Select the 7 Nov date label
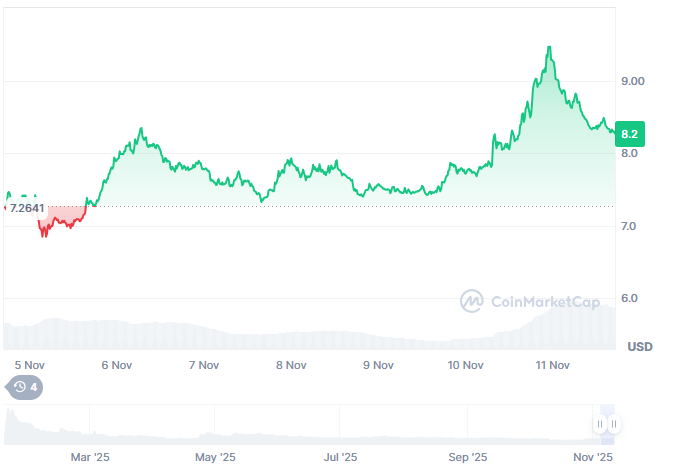The image size is (685, 470). click(203, 365)
